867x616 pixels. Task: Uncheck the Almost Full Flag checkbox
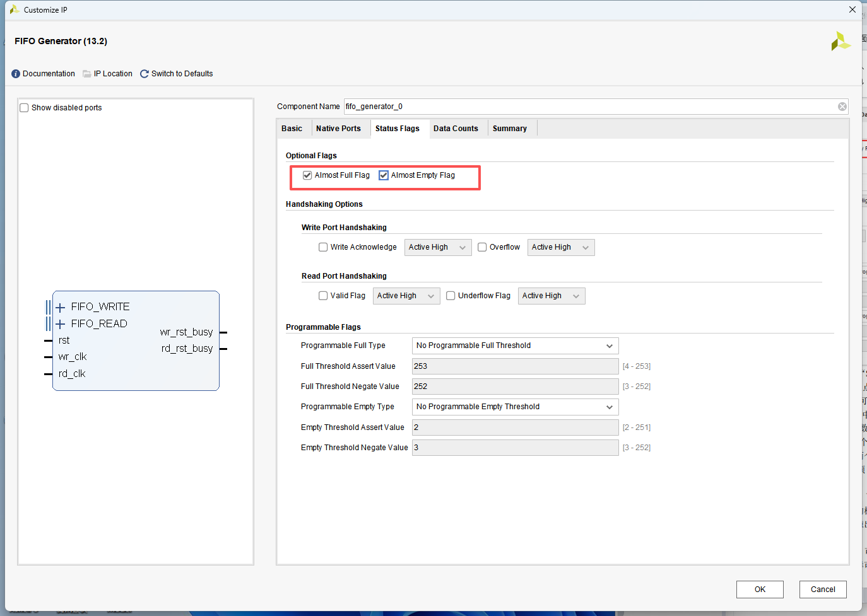(307, 175)
